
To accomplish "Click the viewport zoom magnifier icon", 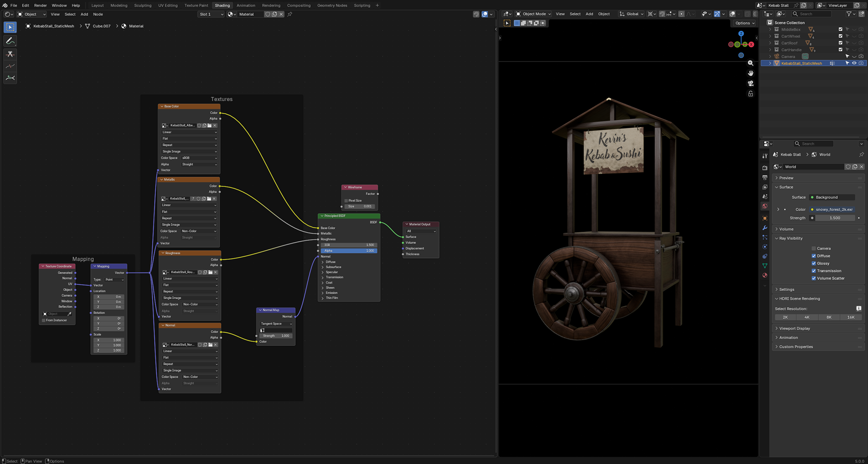I will click(750, 63).
